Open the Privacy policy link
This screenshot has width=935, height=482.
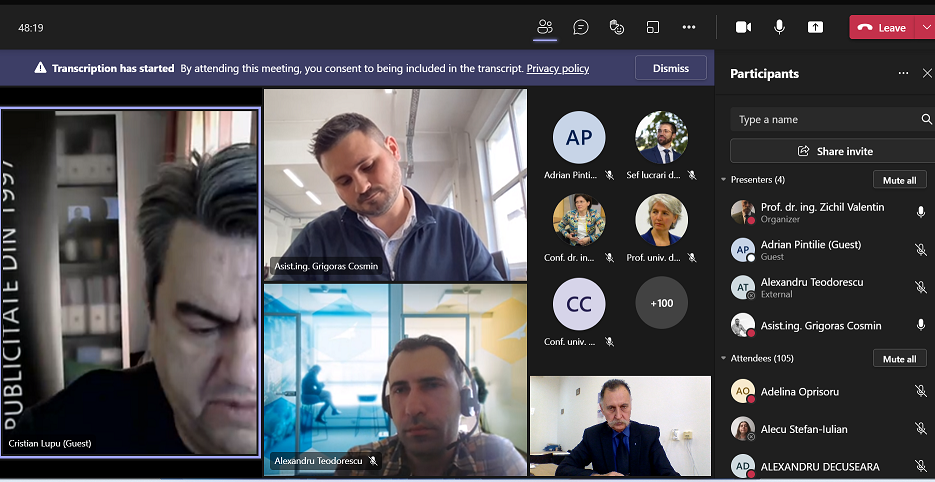[x=557, y=69]
